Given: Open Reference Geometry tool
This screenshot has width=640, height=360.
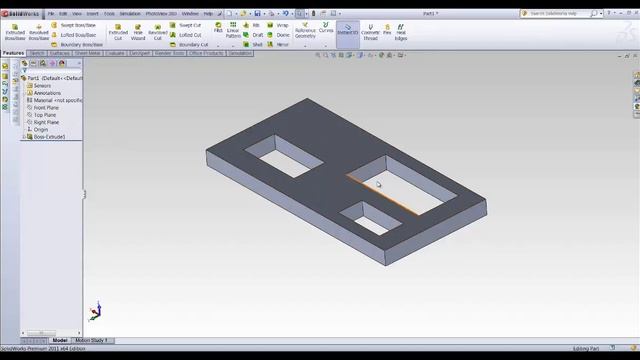Looking at the screenshot, I should coord(305,31).
